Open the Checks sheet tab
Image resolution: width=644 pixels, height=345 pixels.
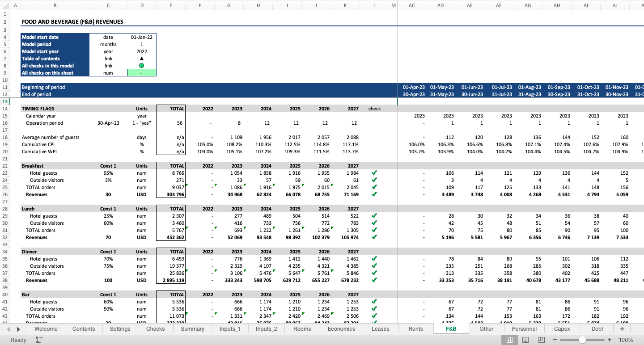click(x=155, y=328)
